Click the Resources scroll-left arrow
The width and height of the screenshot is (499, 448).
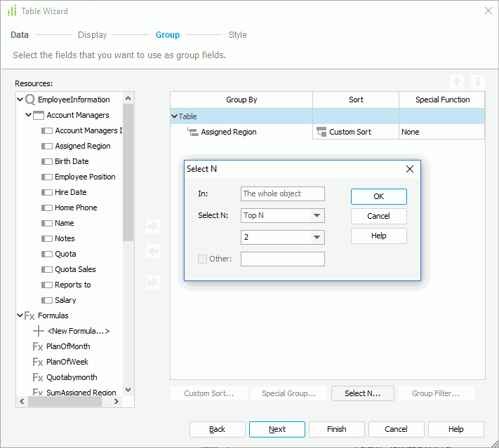click(22, 402)
